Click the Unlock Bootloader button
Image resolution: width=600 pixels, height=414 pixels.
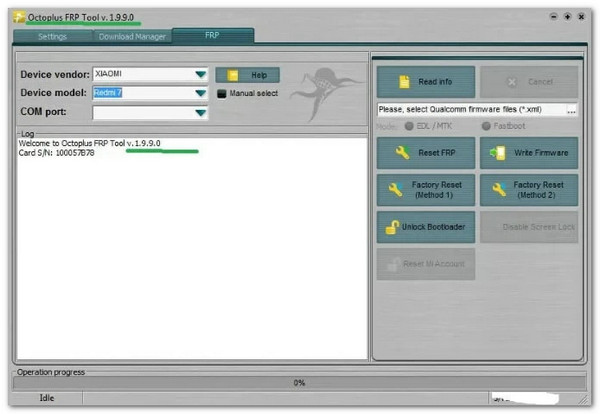coord(426,227)
